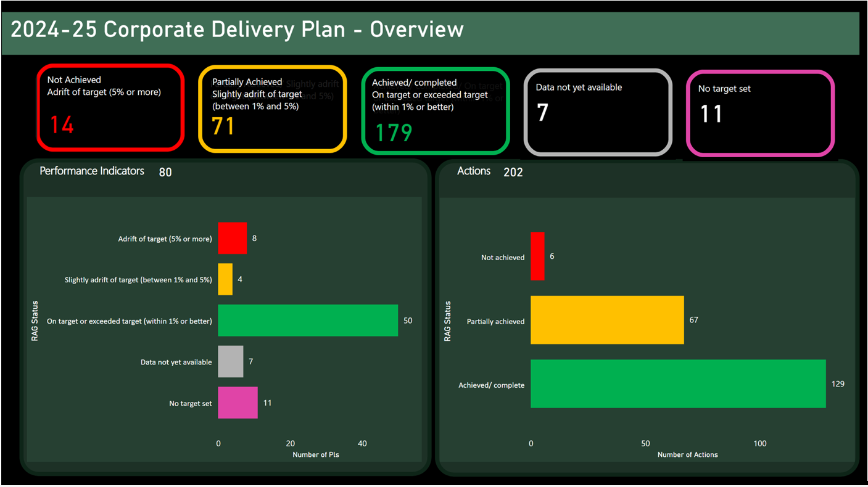This screenshot has height=487, width=868.
Task: Click the 2024-25 Corporate Delivery Plan header
Action: coord(237,30)
